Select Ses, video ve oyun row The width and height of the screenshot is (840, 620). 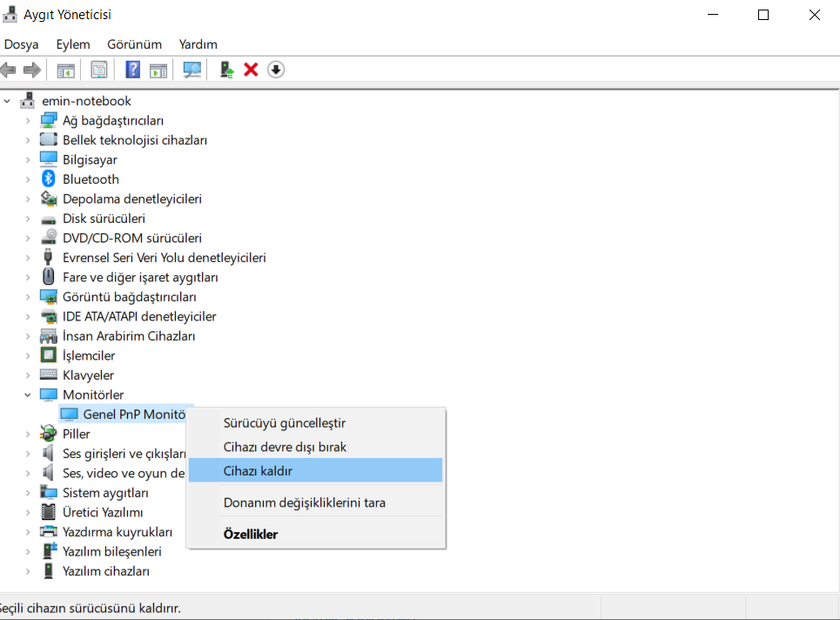[x=124, y=473]
